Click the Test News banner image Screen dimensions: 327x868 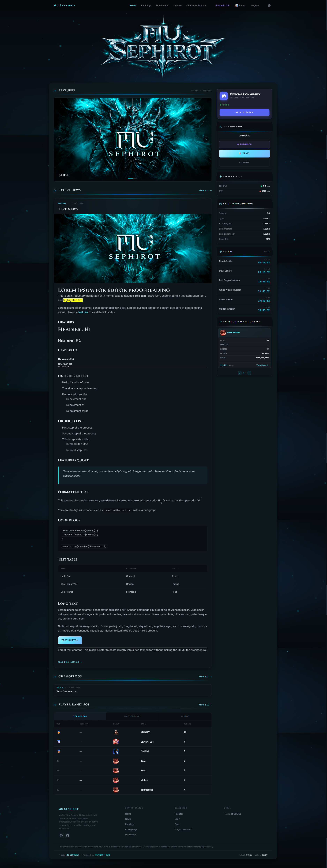[133, 248]
